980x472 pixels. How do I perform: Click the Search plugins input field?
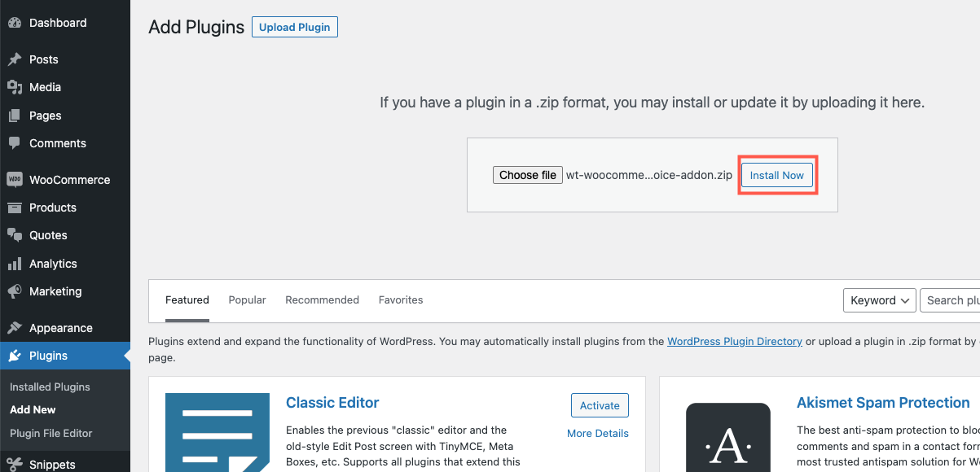pos(951,300)
